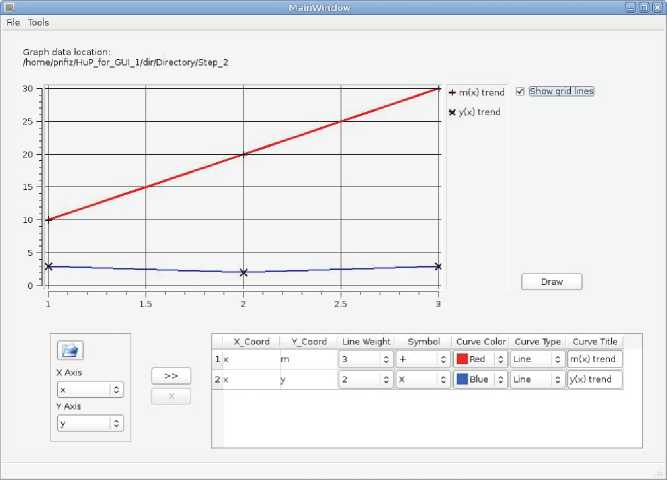This screenshot has height=480, width=667.
Task: Toggle the Show grid lines checkbox
Action: 520,91
